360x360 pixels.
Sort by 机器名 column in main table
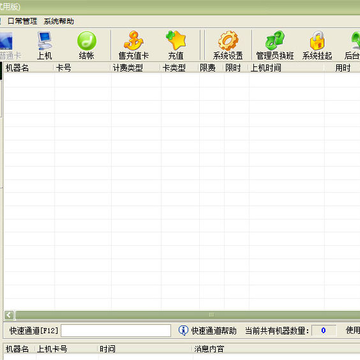click(29, 68)
